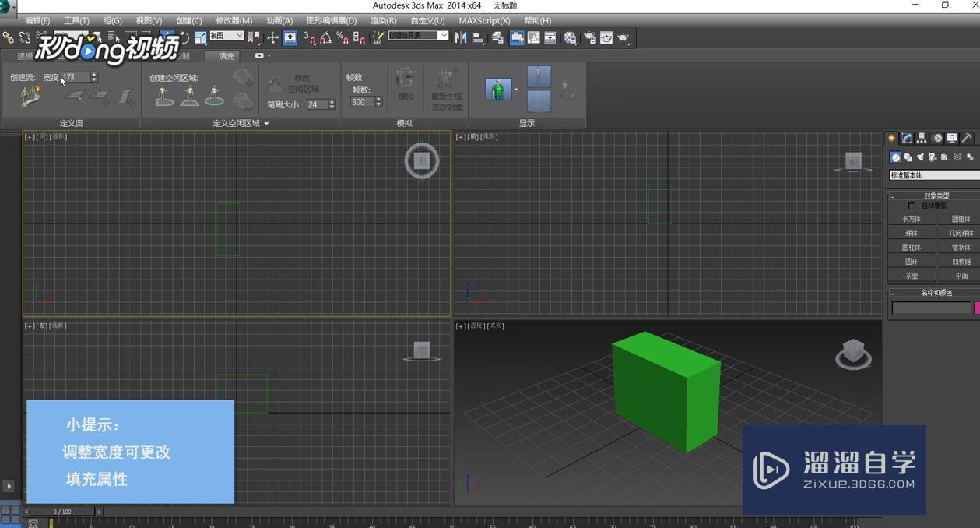Click the Box primitive button
The image size is (980, 528).
pos(912,219)
